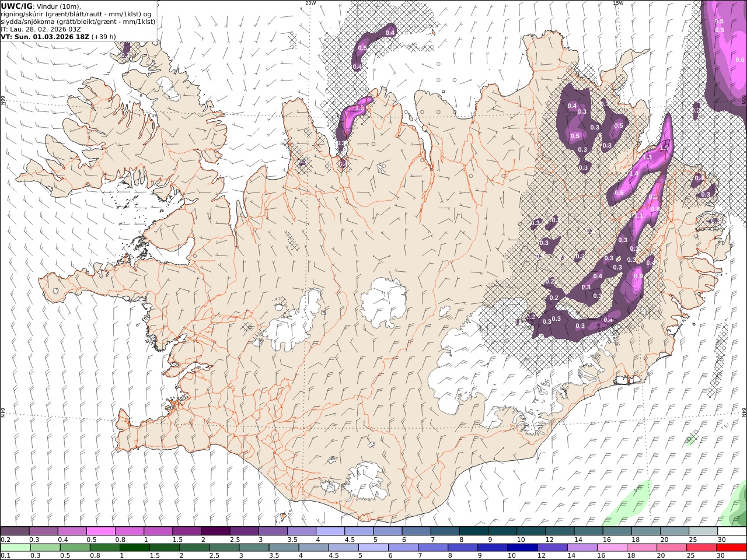This screenshot has width=747, height=560.
Task: Select the 'IT: Lau. 28. 02. 2026 03Z' line
Action: coord(41,29)
